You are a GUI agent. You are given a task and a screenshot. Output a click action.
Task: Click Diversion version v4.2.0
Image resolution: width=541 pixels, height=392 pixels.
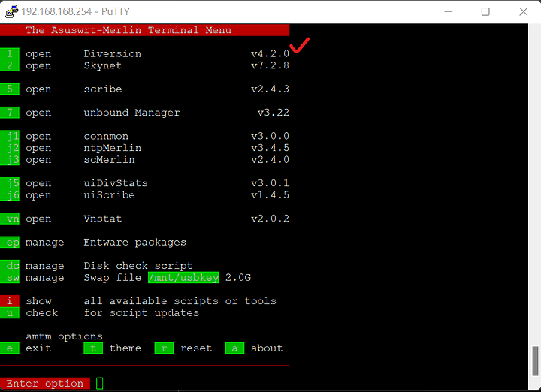pos(270,54)
